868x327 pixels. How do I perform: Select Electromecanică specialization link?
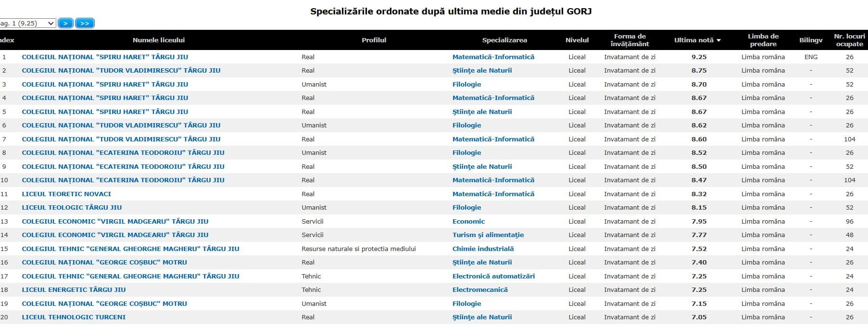480,289
